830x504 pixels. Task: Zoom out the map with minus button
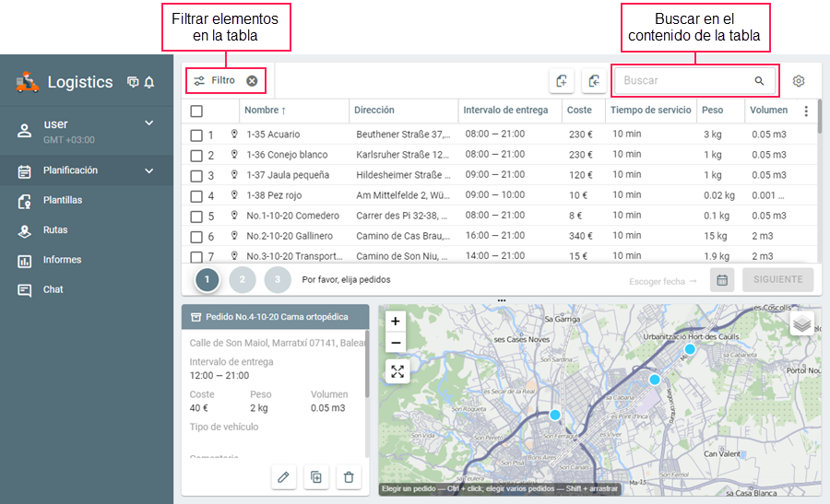396,343
